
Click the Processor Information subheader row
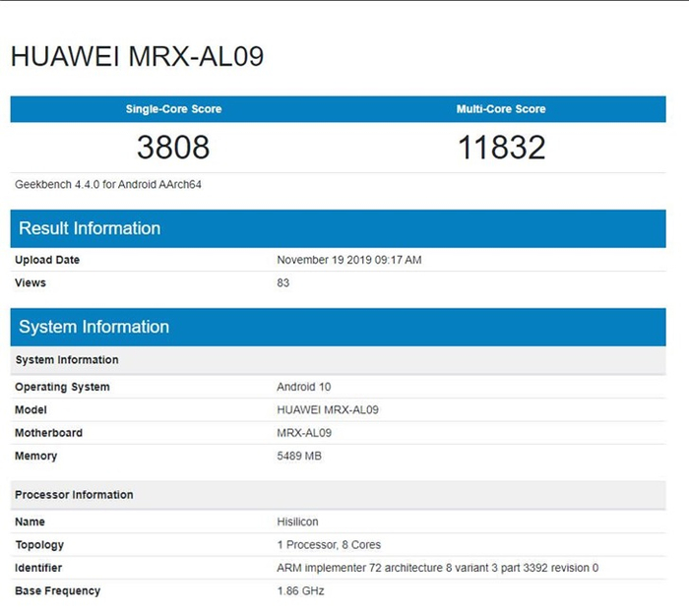[338, 495]
